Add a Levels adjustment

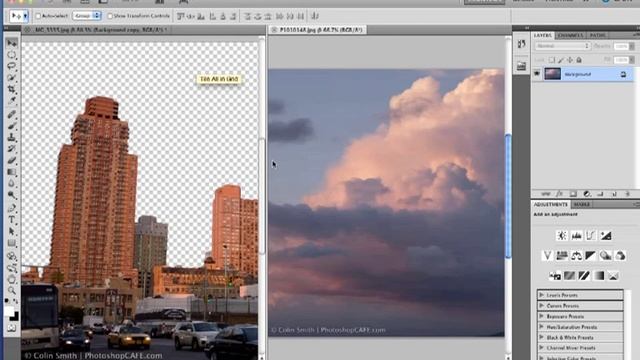coord(576,236)
